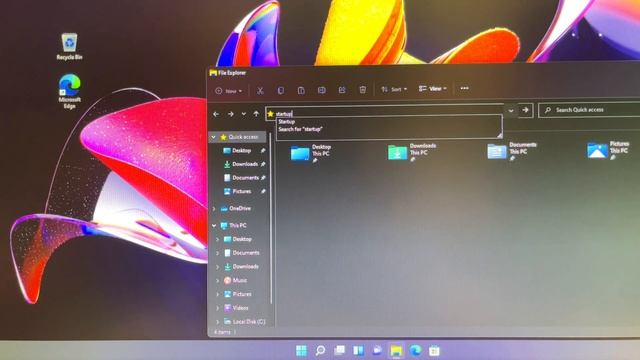The width and height of the screenshot is (640, 360).
Task: Collapse the This PC tree node
Action: pyautogui.click(x=214, y=225)
